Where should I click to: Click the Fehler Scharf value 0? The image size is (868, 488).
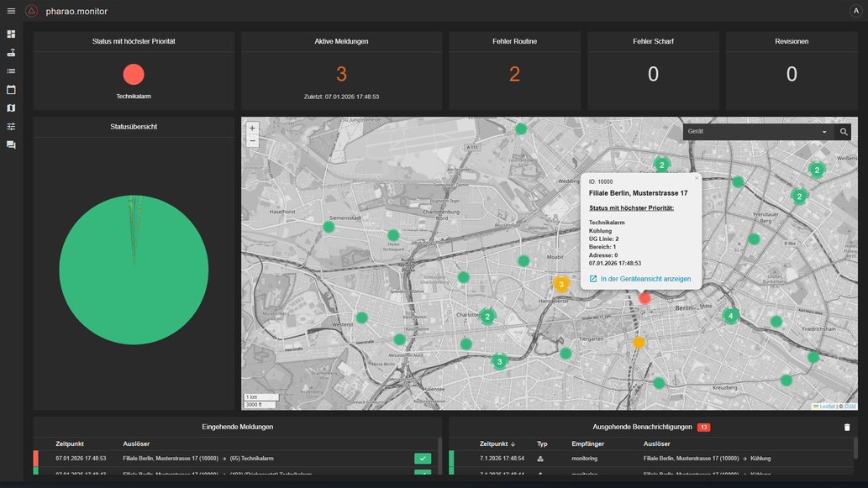653,74
